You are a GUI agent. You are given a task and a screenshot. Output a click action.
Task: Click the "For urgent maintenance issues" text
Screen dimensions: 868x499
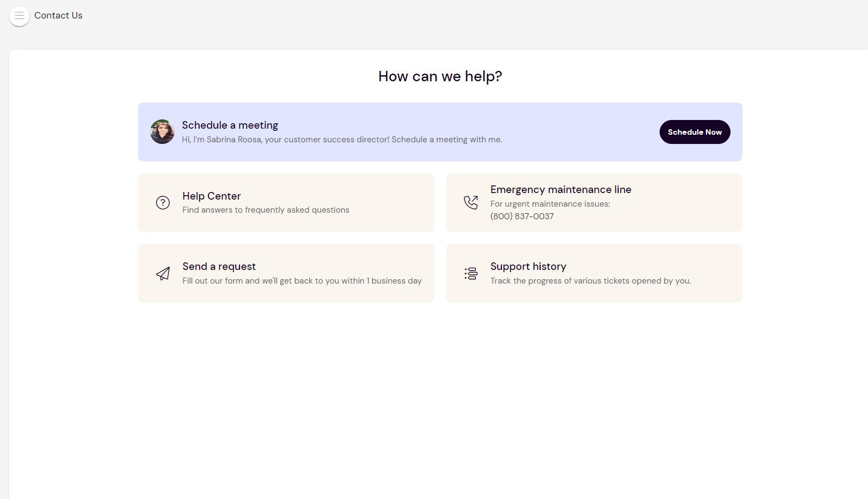pyautogui.click(x=550, y=204)
